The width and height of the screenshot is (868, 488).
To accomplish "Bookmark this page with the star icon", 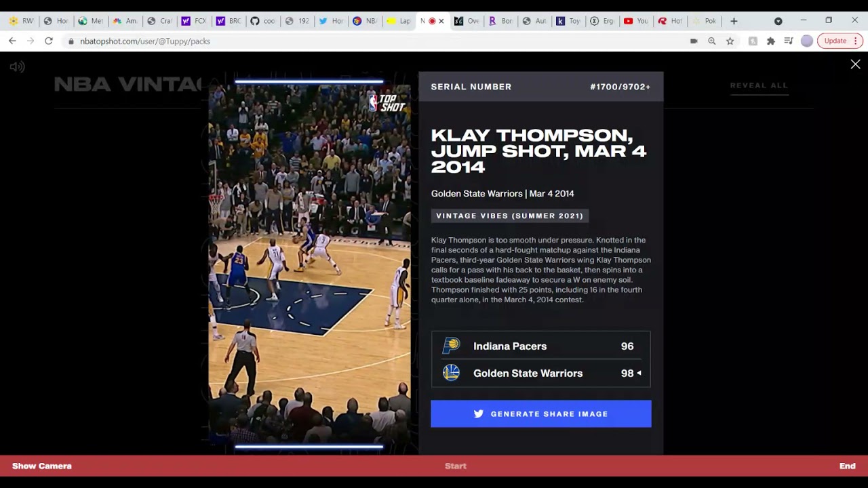I will click(730, 41).
